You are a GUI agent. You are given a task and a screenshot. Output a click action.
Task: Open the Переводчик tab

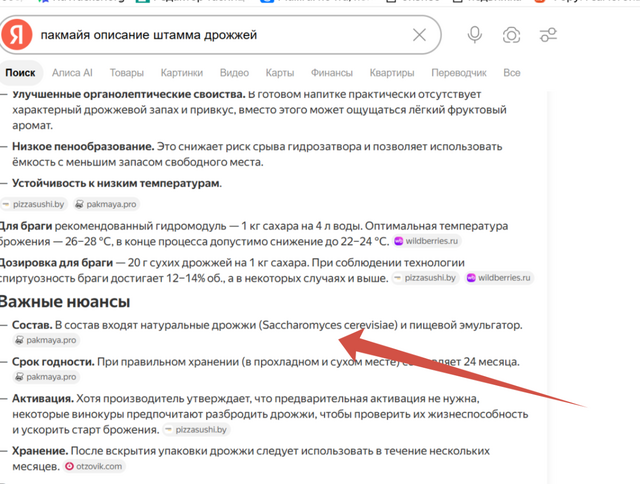click(459, 73)
